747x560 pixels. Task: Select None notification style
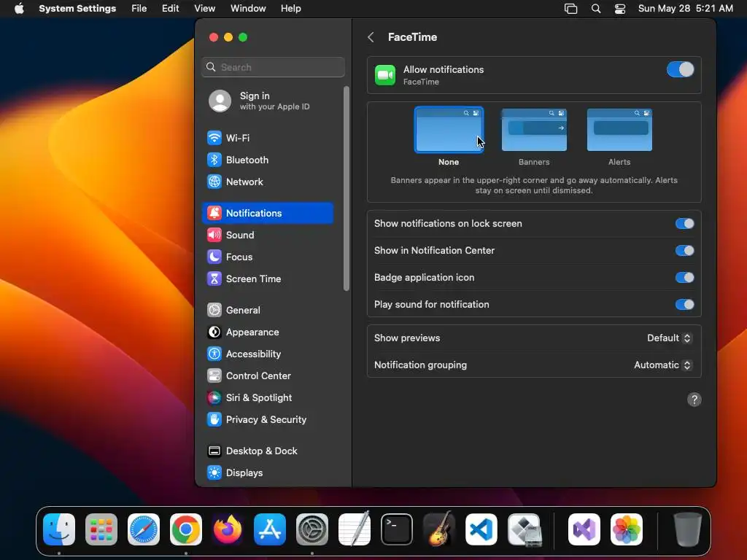point(449,136)
